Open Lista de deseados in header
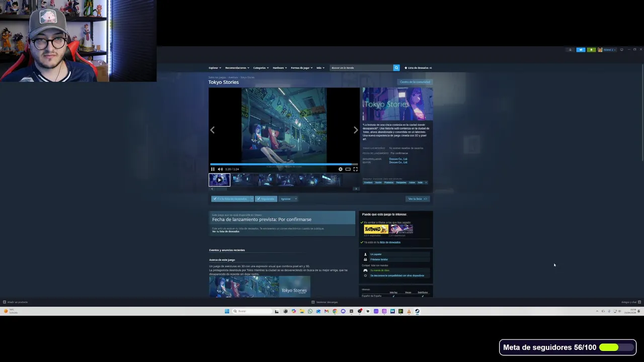The width and height of the screenshot is (644, 362). coord(418,67)
